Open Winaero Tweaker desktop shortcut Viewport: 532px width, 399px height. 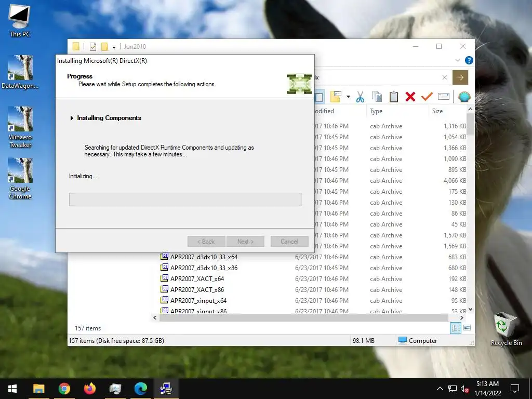(20, 127)
